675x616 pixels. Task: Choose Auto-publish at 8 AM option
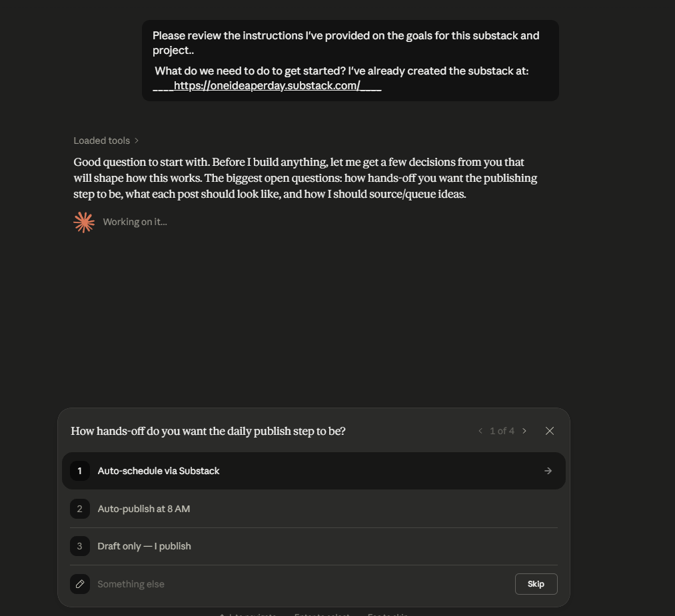pos(313,509)
